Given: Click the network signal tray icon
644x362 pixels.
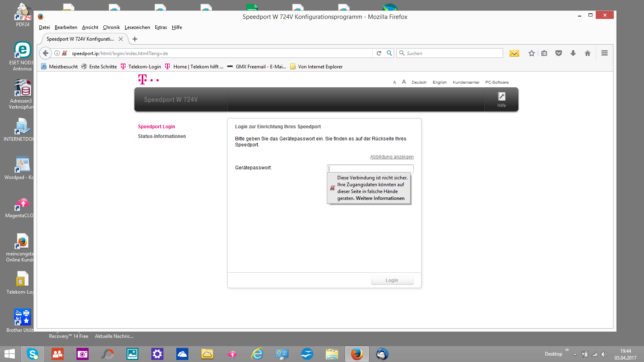Looking at the screenshot, I should point(594,354).
